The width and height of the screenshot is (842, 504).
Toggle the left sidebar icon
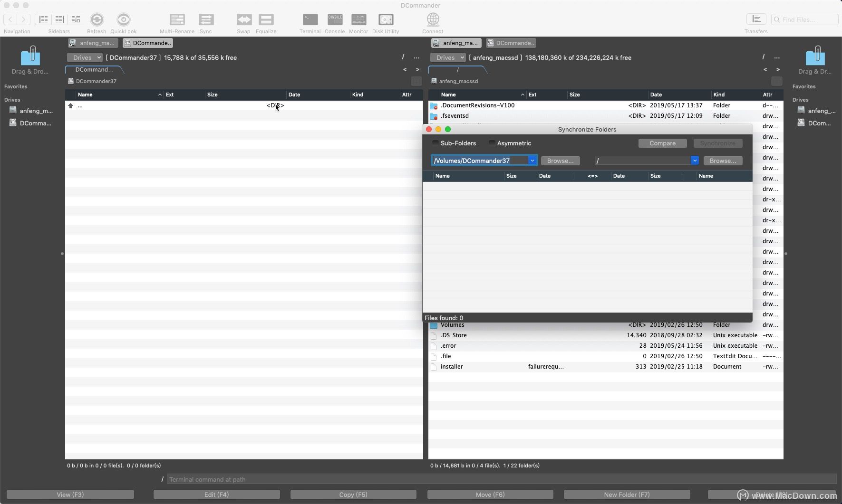tap(43, 19)
